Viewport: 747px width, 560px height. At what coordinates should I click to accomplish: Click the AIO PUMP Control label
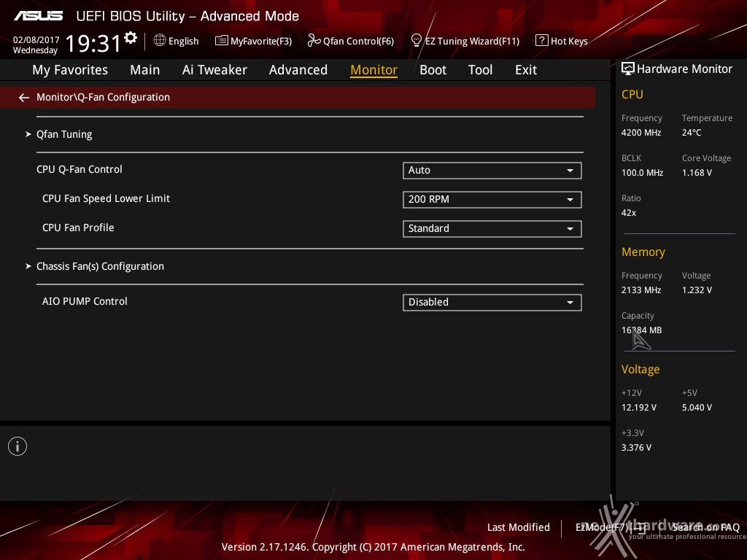[85, 301]
